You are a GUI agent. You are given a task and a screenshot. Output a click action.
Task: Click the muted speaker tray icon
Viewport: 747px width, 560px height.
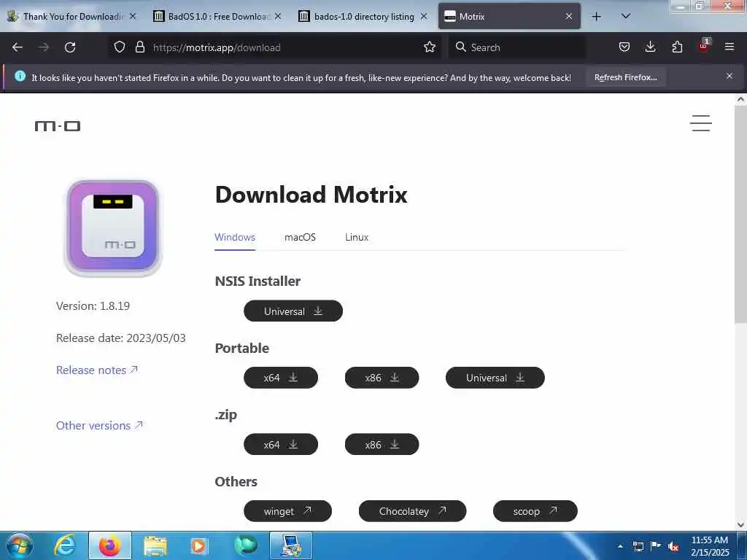(673, 546)
